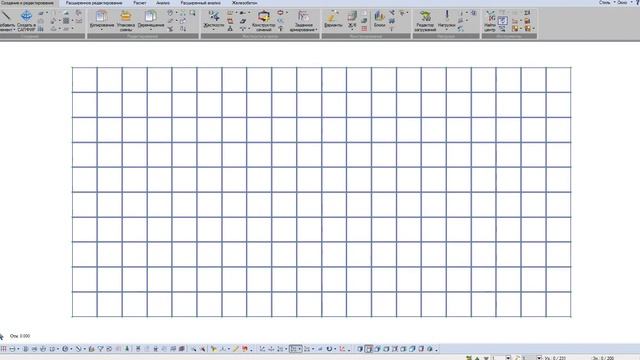This screenshot has width=640, height=360.
Task: Click the Найти центр icon
Action: coord(490,16)
